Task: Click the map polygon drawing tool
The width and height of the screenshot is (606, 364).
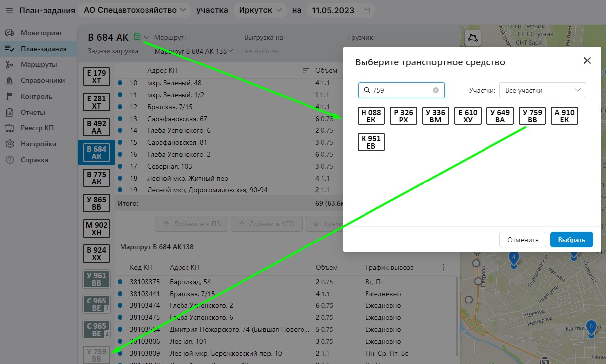Action: [x=474, y=37]
